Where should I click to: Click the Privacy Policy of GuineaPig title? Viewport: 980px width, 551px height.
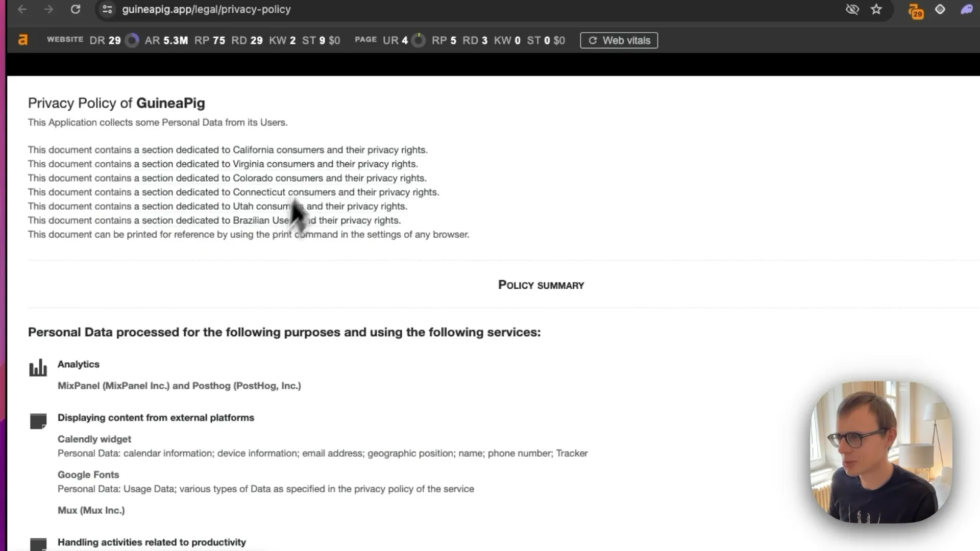click(116, 103)
